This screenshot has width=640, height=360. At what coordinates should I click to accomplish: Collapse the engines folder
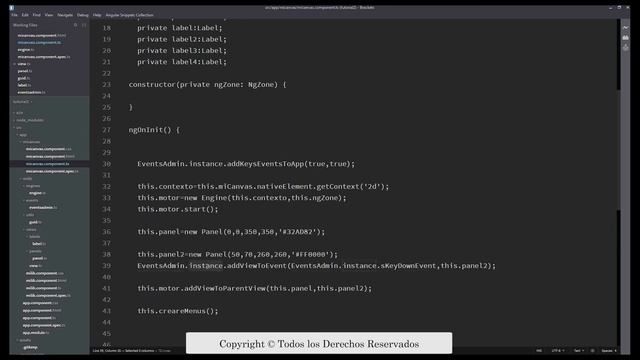[31, 186]
